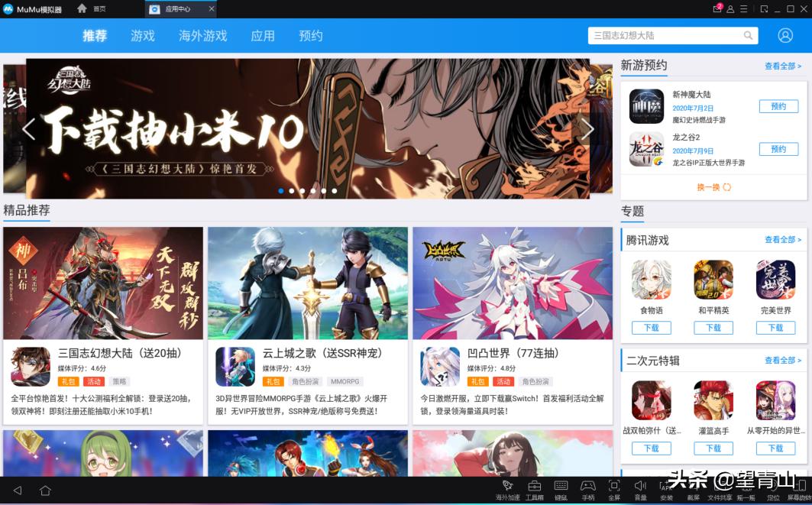Click the 完美世界 app icon
Screen dimensions: 812x505
pos(776,280)
